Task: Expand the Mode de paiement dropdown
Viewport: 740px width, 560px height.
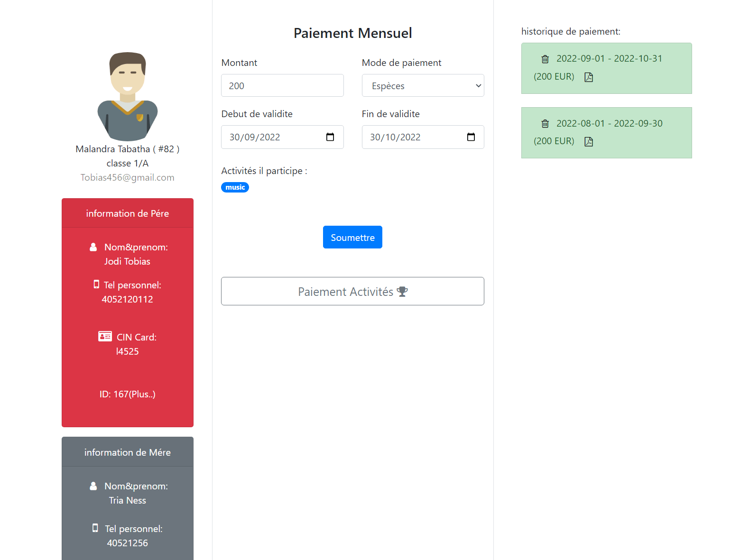Action: pyautogui.click(x=423, y=86)
